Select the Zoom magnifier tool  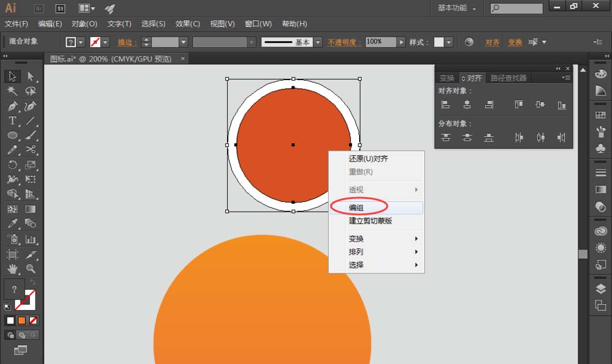point(31,269)
